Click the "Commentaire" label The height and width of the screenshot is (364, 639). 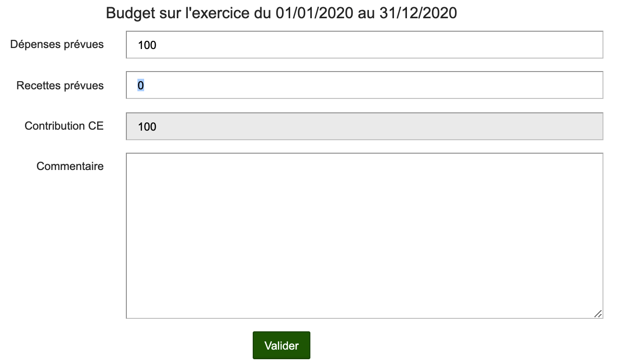coord(70,166)
